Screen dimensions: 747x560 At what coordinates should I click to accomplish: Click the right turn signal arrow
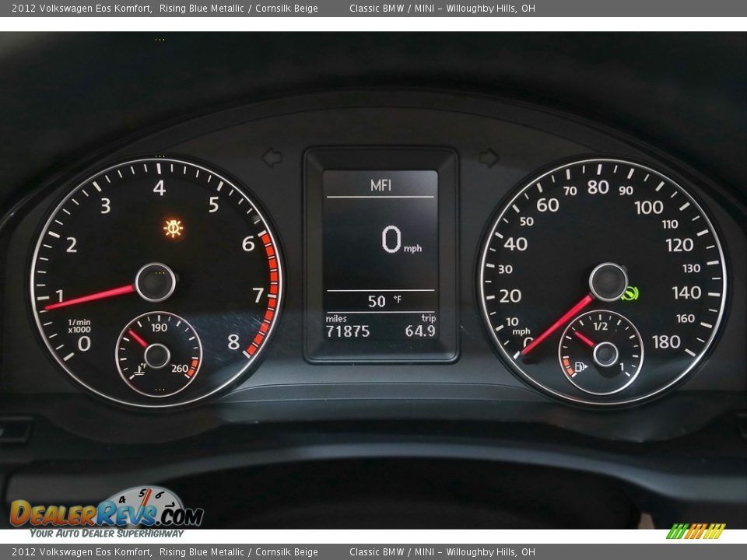[489, 158]
